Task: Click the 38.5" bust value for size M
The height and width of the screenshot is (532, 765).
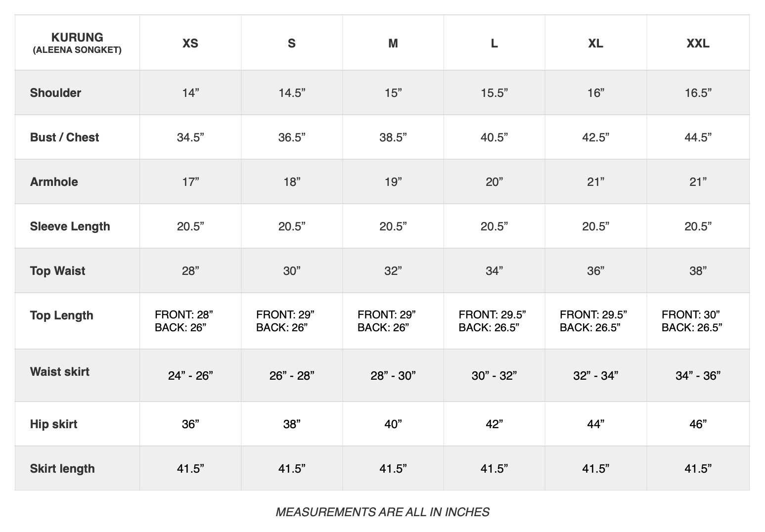Action: click(x=393, y=137)
